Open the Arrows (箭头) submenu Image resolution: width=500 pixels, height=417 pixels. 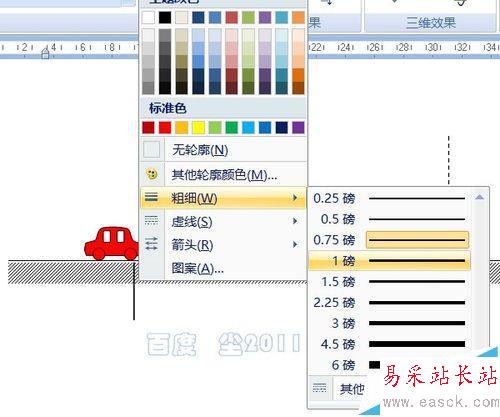pyautogui.click(x=223, y=245)
